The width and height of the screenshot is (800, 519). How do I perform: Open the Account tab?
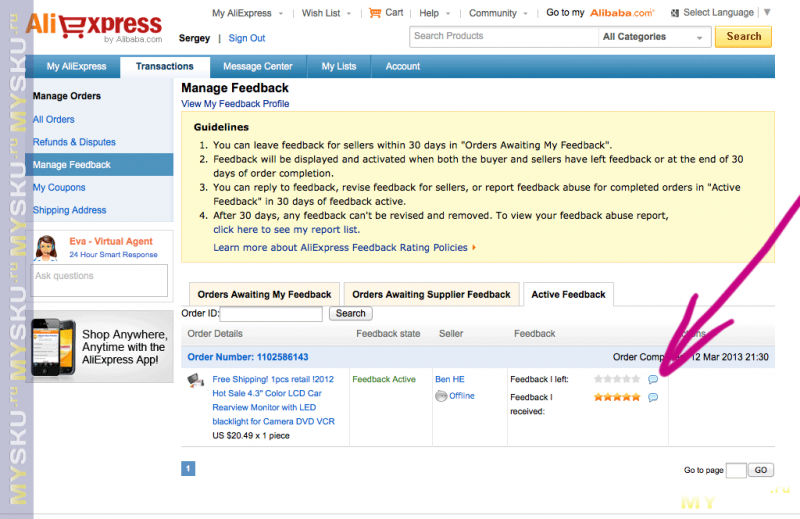pos(403,66)
